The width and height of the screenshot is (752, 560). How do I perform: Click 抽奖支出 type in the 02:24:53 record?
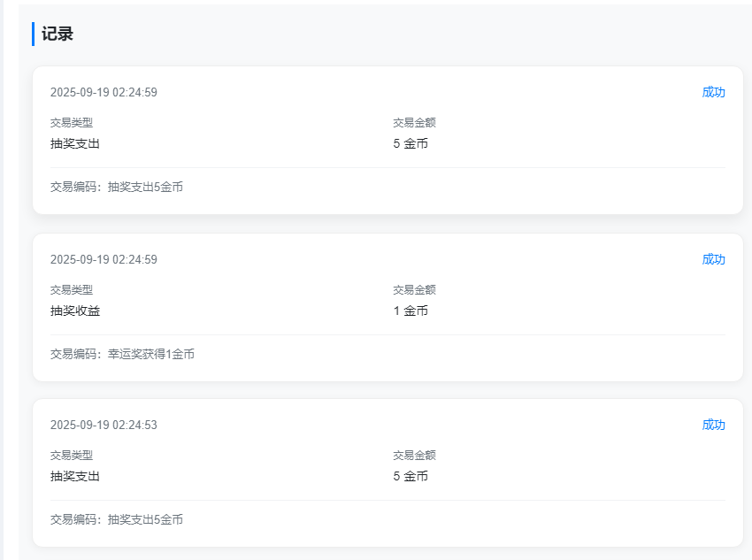(x=75, y=476)
